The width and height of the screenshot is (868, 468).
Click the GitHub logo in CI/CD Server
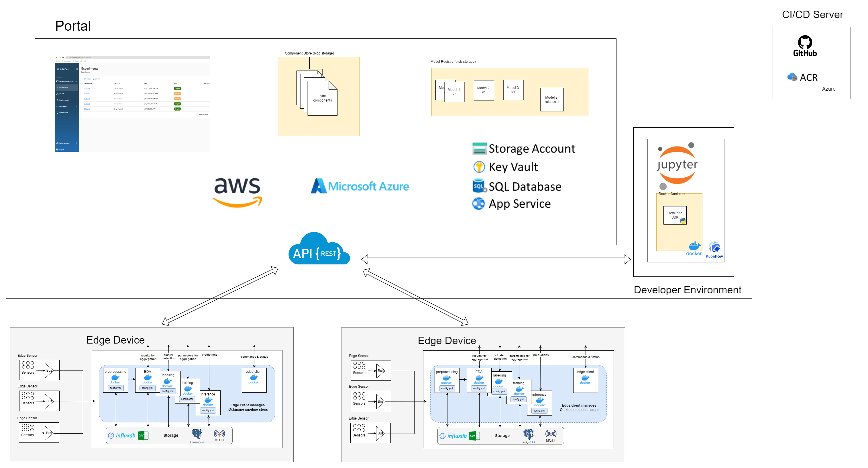tap(805, 46)
